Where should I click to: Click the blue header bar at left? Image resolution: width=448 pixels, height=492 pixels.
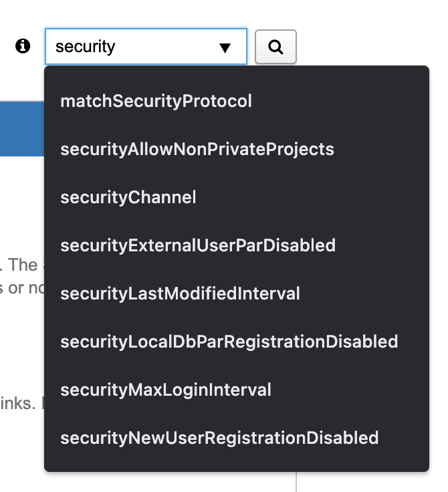[21, 129]
